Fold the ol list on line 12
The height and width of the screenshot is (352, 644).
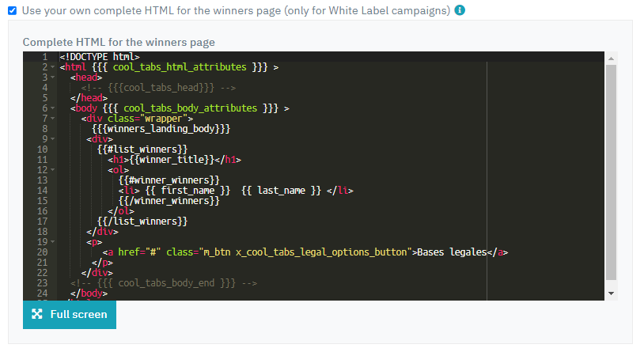(52, 170)
